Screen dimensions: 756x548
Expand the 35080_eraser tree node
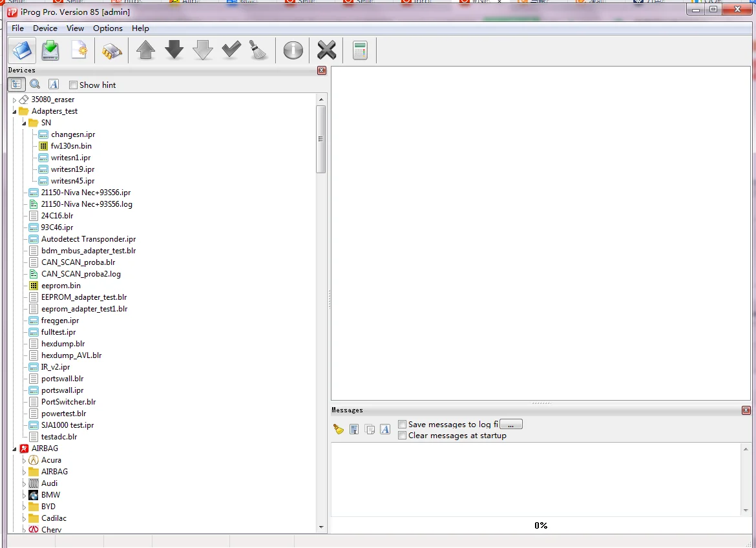(14, 100)
